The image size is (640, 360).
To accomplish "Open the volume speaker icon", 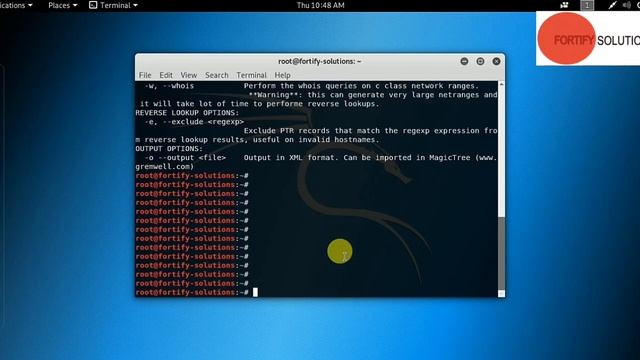I will click(627, 5).
